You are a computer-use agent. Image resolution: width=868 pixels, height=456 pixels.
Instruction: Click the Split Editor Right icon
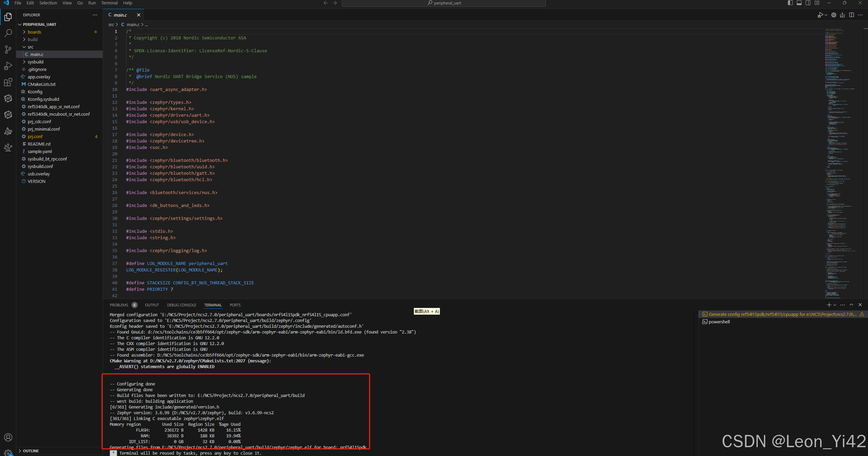(851, 15)
